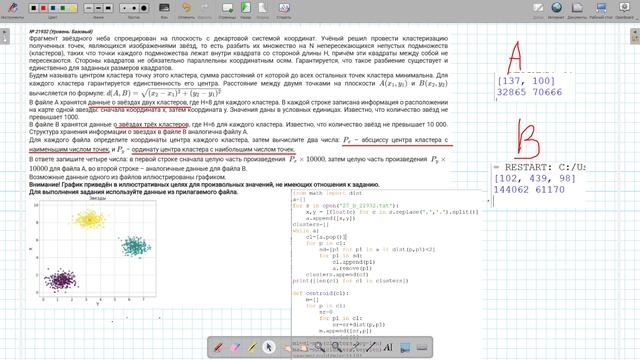Select the Interact hand tool
This screenshot has height=360, width=640.
point(287,347)
